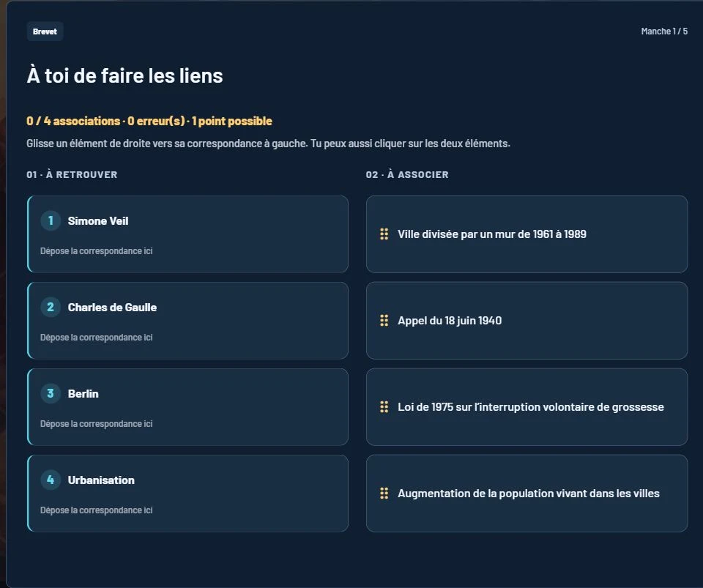Pick 'Augmentation de la population vivant dans les villes'

click(x=527, y=494)
